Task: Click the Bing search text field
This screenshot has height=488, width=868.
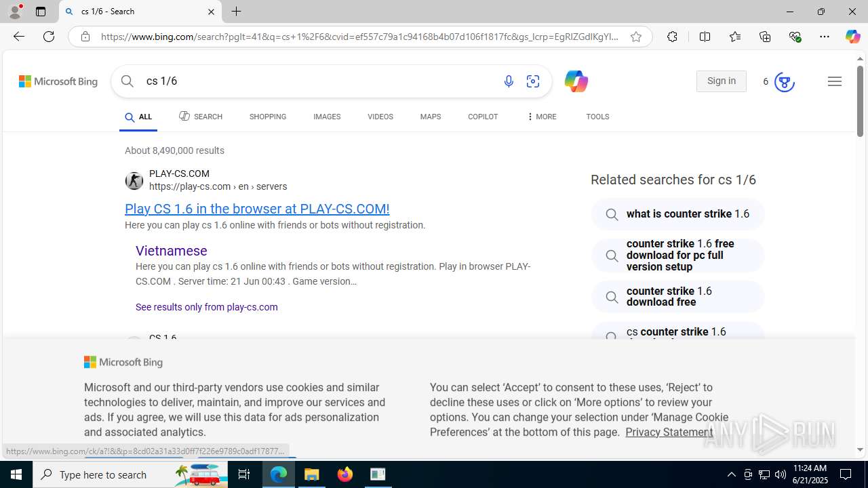Action: [319, 81]
